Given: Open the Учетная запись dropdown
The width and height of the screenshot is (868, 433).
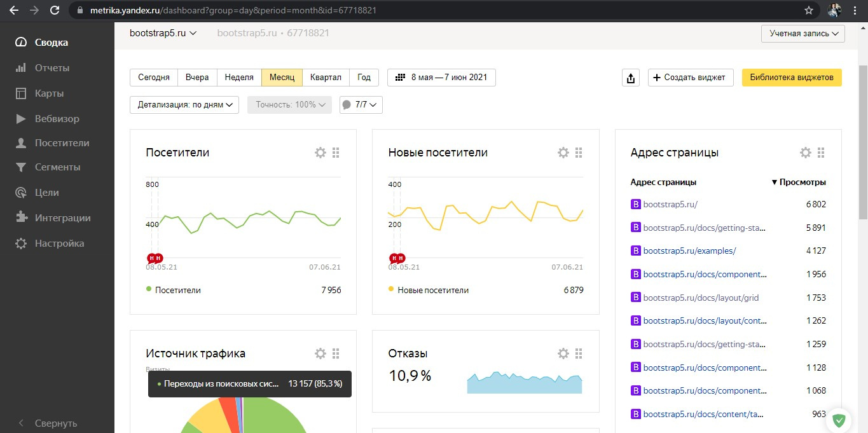Looking at the screenshot, I should coord(803,34).
